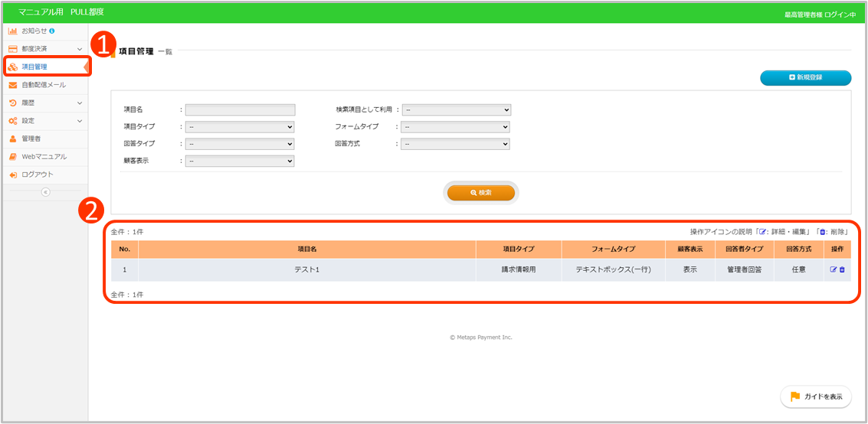The height and width of the screenshot is (424, 868).
Task: Select 項目管理 in the sidebar menu
Action: pyautogui.click(x=34, y=67)
